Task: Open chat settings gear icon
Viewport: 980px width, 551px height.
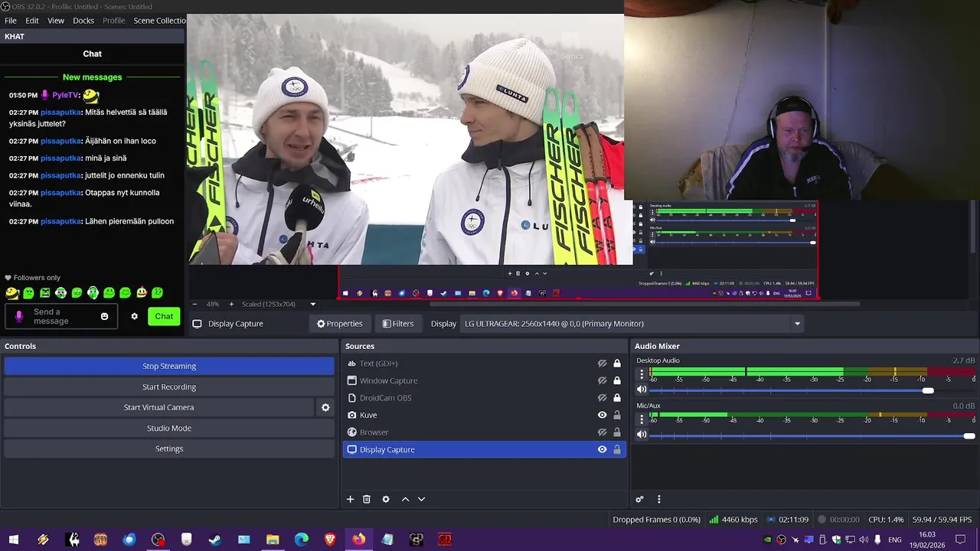Action: (134, 316)
